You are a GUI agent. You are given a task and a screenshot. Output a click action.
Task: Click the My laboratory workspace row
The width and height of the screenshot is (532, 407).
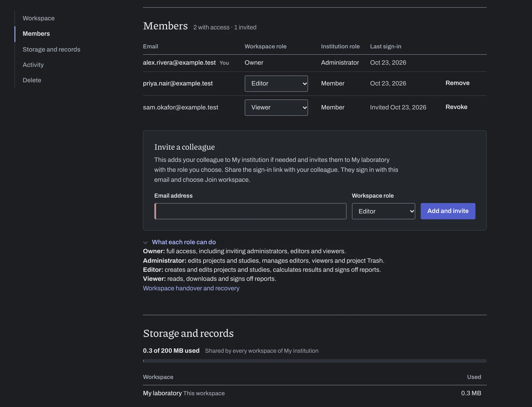(314, 393)
